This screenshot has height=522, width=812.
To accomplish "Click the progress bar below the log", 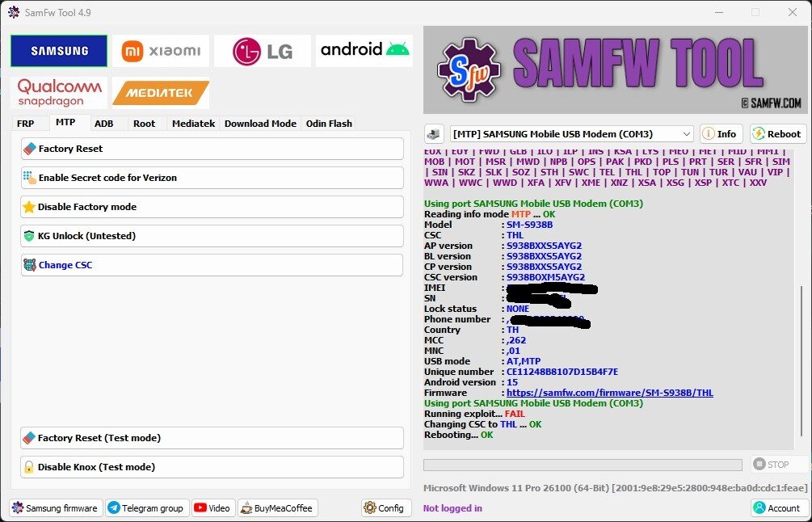I will coord(583,465).
